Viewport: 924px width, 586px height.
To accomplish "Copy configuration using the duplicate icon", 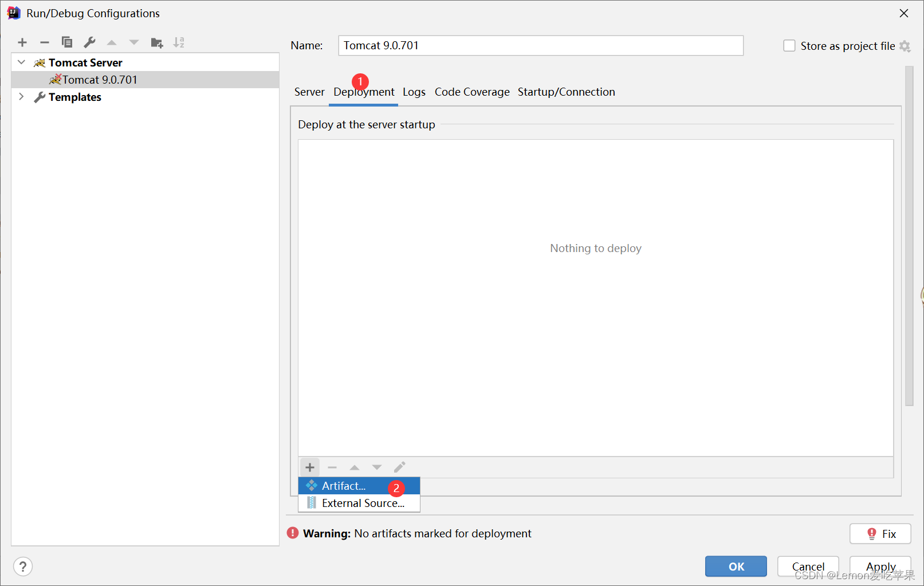I will [x=67, y=42].
